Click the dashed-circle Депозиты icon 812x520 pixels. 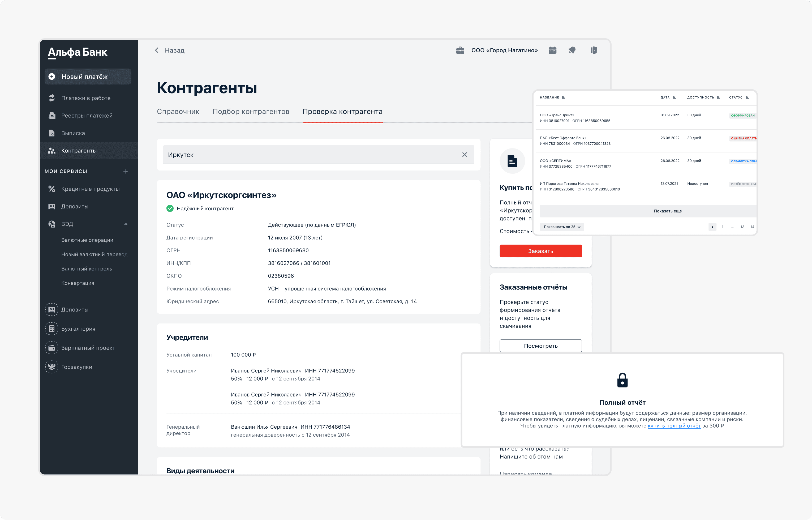click(52, 310)
